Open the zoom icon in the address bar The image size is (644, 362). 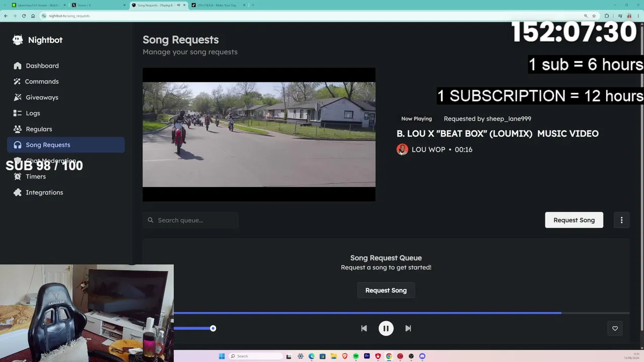[586, 16]
